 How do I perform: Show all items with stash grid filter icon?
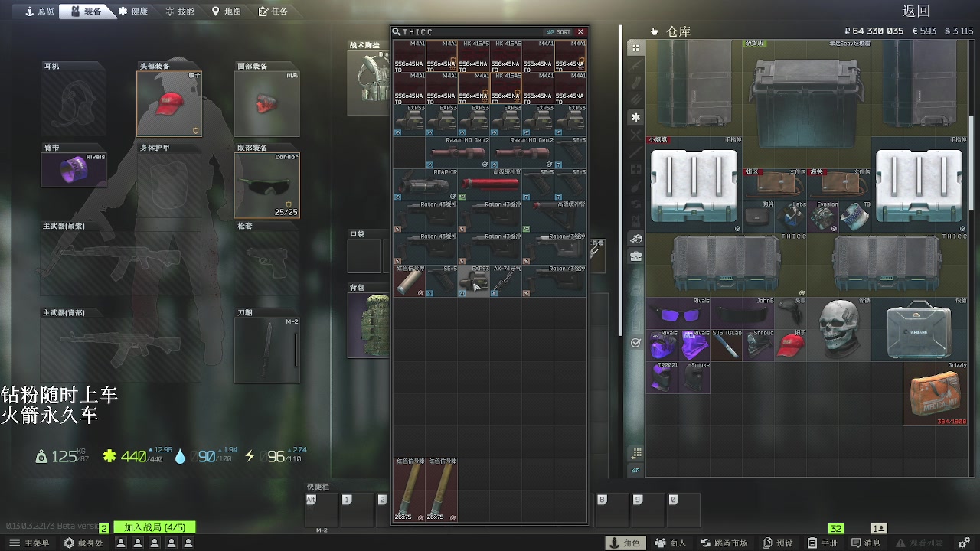tap(635, 48)
